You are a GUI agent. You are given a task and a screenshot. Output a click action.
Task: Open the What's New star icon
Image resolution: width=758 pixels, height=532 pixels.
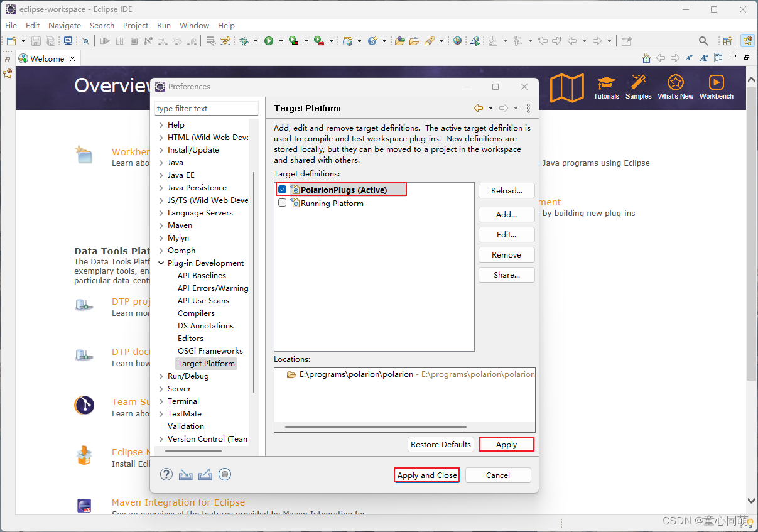tap(675, 87)
